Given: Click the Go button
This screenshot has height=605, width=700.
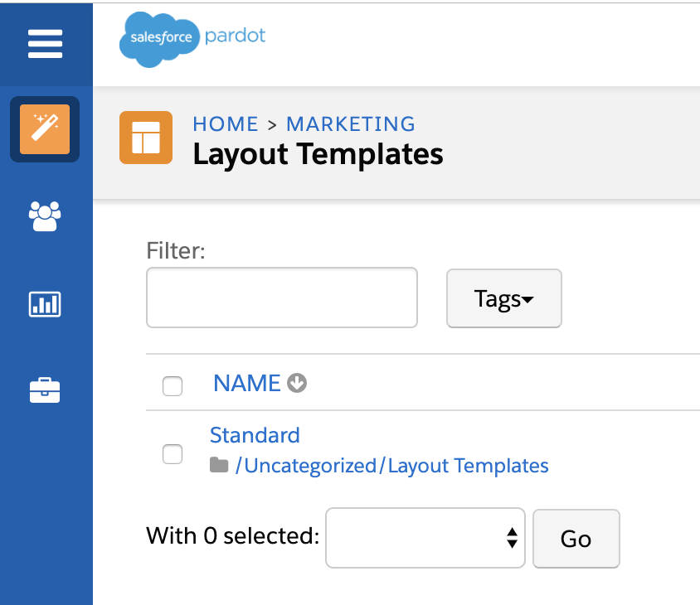Looking at the screenshot, I should coord(576,539).
